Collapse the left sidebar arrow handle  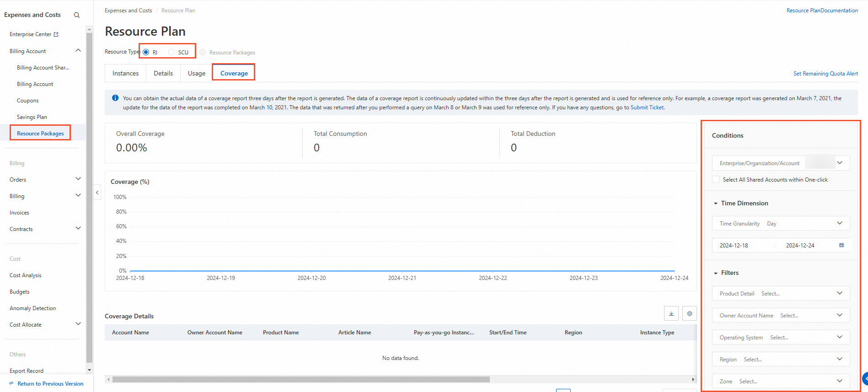coord(97,193)
